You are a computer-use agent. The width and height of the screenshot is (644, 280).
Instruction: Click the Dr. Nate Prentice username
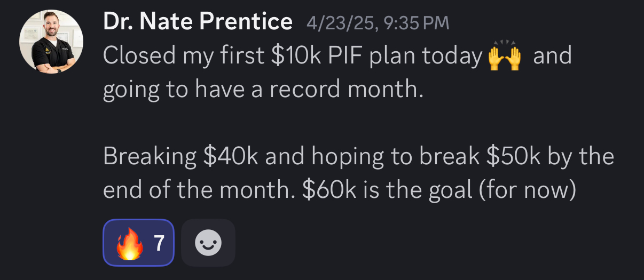(x=198, y=22)
